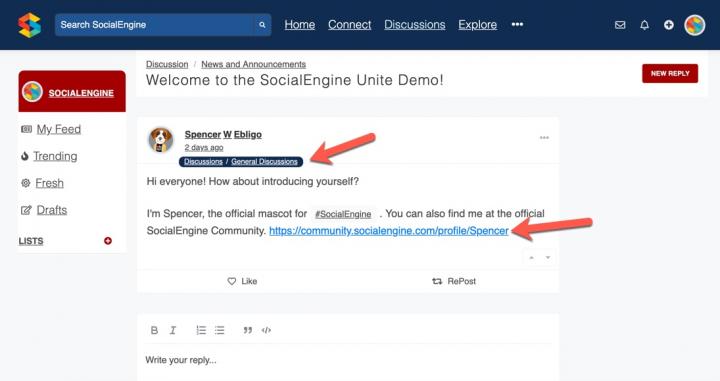Click the Discussions tag in post badge
Viewport: 720px width, 381px height.
pyautogui.click(x=203, y=162)
